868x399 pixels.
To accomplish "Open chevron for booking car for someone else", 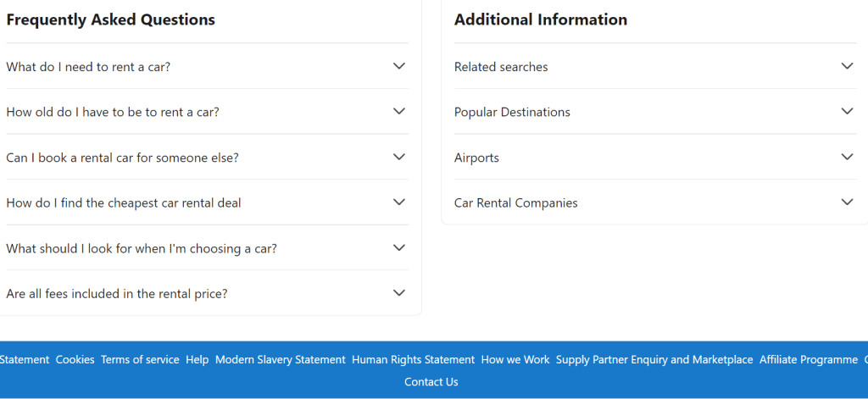I will coord(399,157).
